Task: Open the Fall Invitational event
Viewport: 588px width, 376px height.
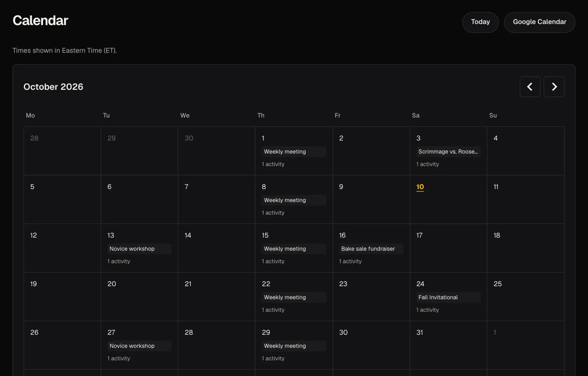Action: coord(448,297)
